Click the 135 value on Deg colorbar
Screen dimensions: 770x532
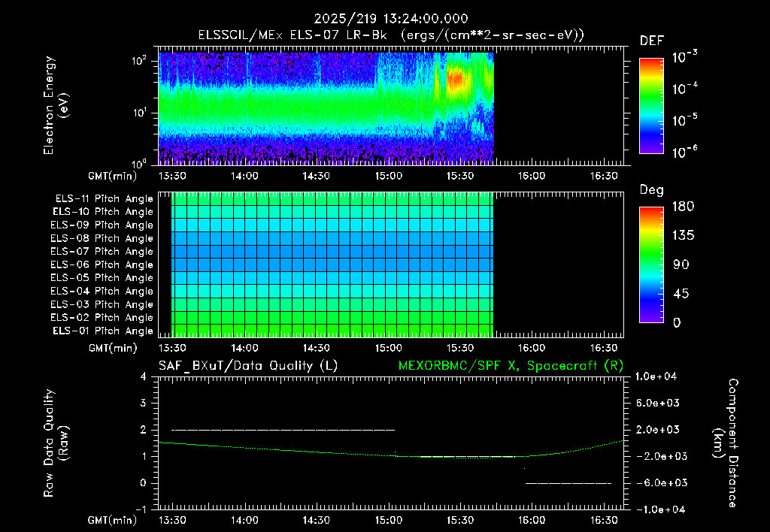683,235
